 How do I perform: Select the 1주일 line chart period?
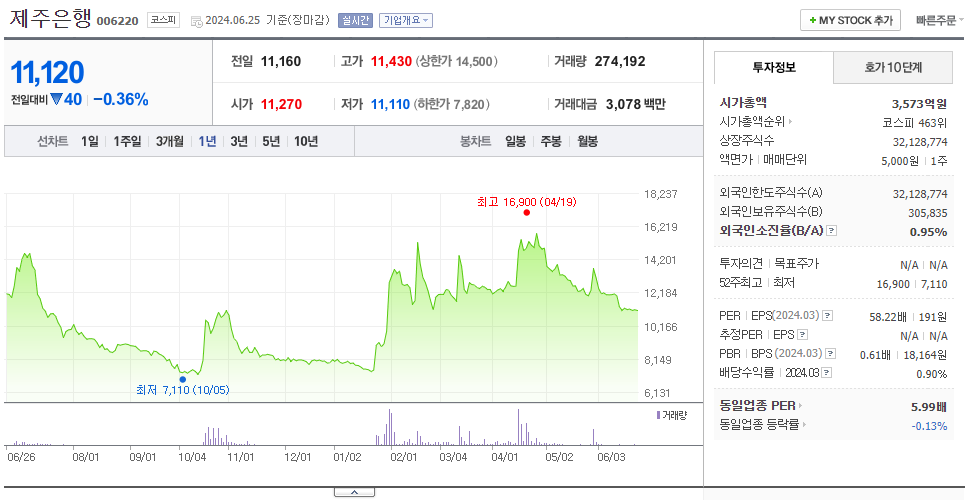(127, 141)
